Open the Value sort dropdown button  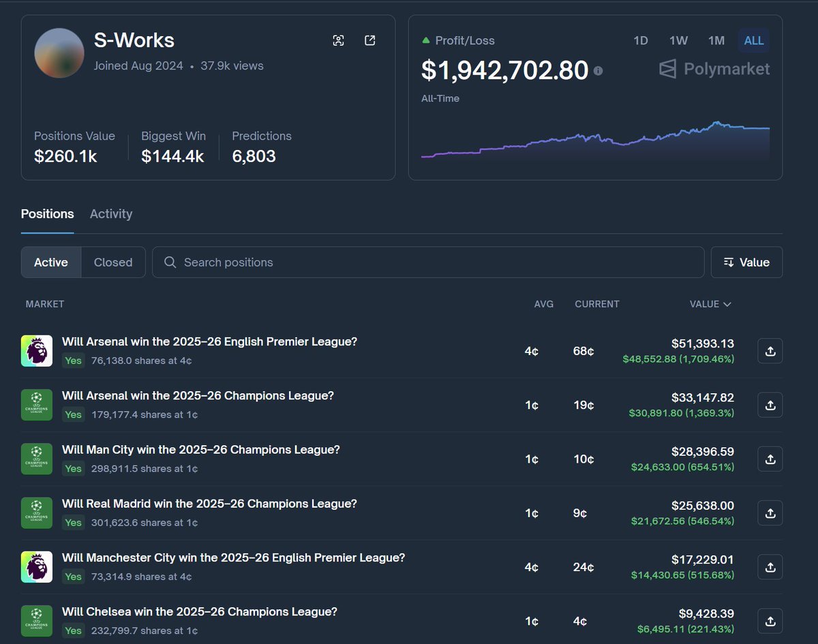[x=746, y=262]
